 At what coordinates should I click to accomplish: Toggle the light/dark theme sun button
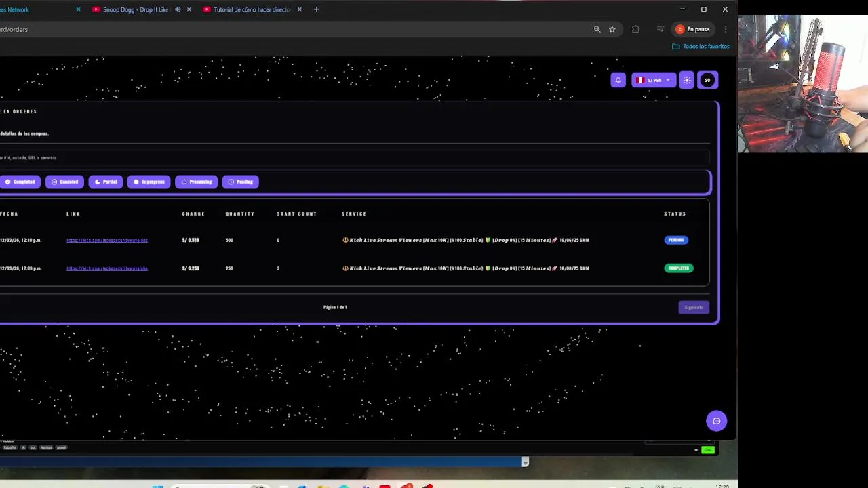coord(687,80)
